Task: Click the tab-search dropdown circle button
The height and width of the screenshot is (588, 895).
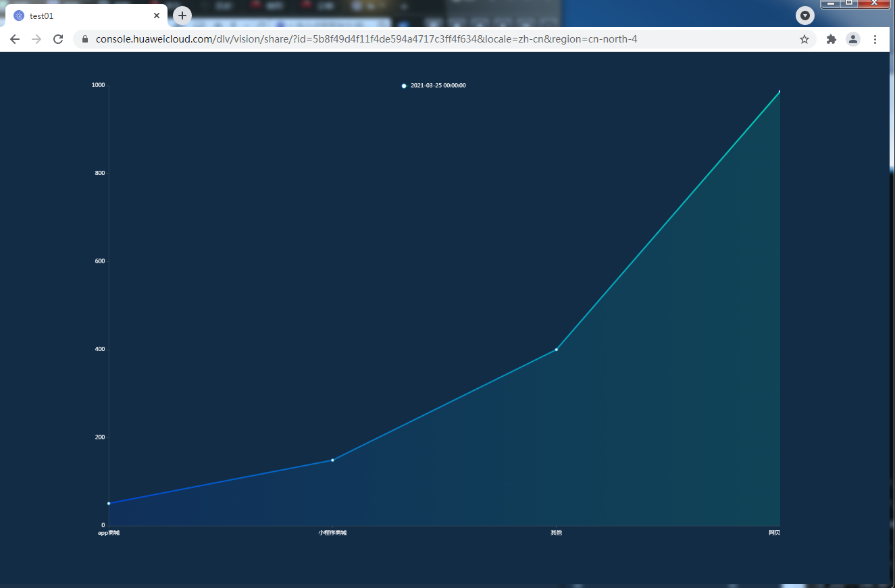Action: pos(805,16)
